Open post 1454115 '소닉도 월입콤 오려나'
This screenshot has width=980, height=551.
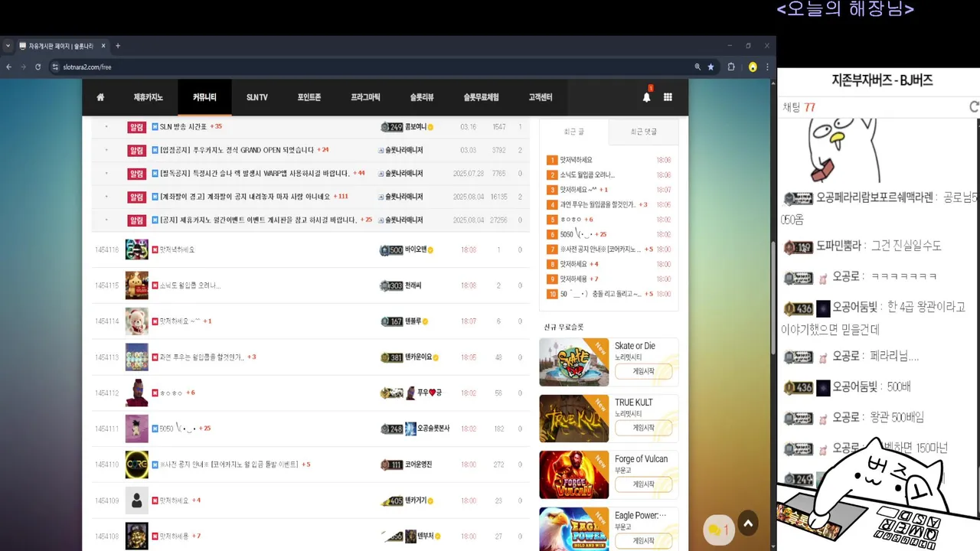coord(190,285)
